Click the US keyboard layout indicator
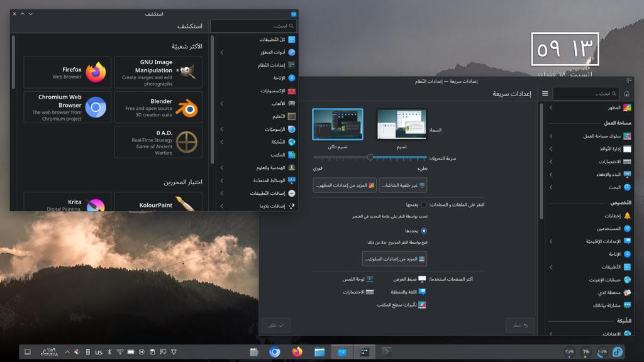 point(99,352)
